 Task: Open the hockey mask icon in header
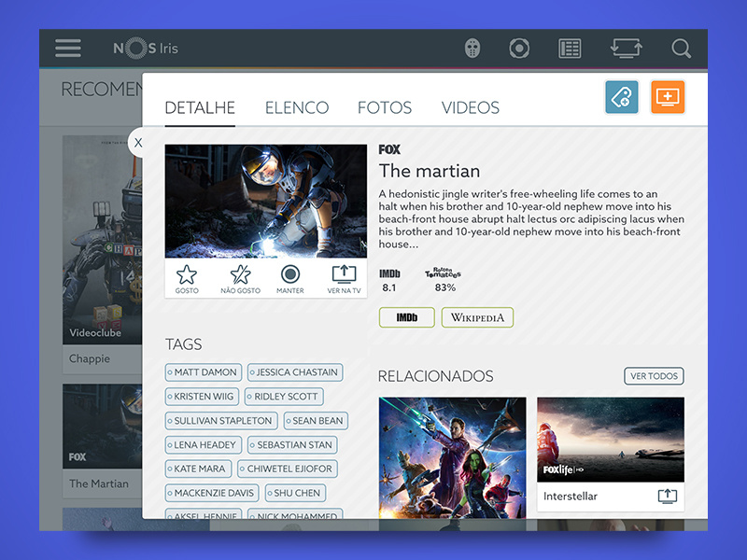pyautogui.click(x=472, y=49)
